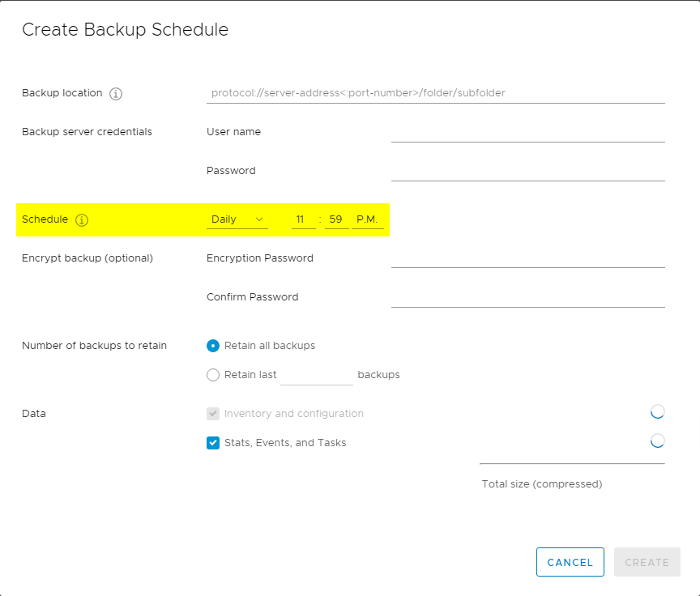
Task: Click the Create button
Action: 647,562
